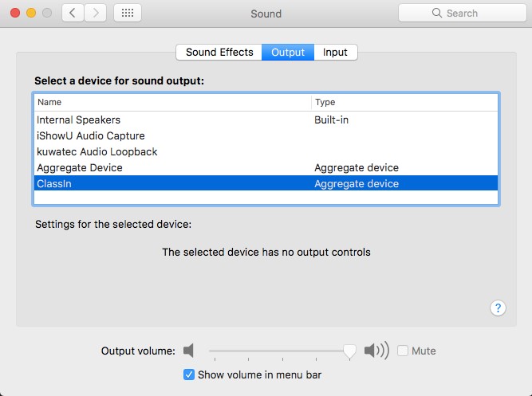The image size is (532, 396).
Task: Enable the Mute checkbox
Action: 404,351
